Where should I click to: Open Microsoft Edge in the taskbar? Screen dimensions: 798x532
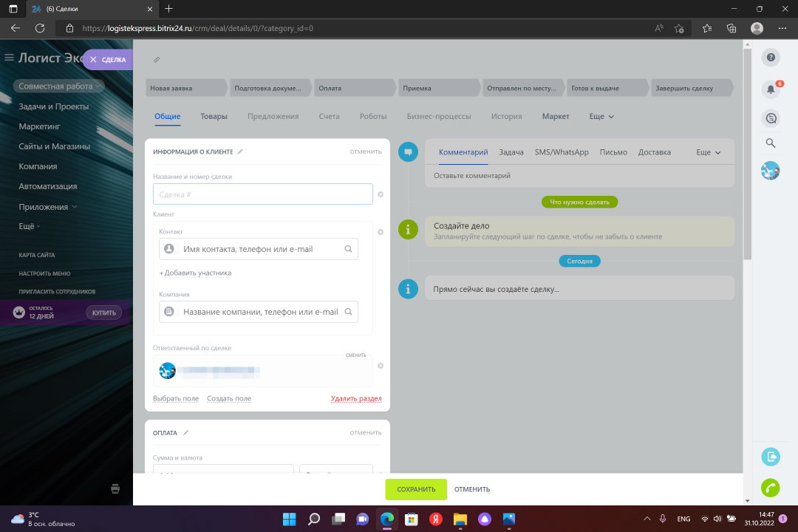click(387, 519)
